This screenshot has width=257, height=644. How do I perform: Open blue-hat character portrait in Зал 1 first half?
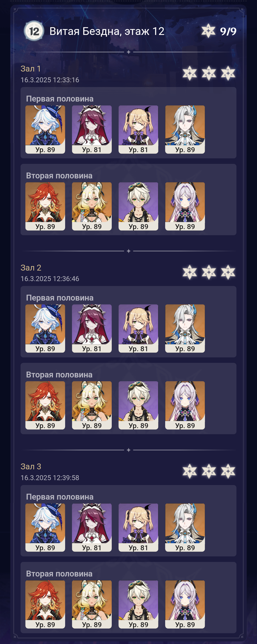(x=45, y=129)
